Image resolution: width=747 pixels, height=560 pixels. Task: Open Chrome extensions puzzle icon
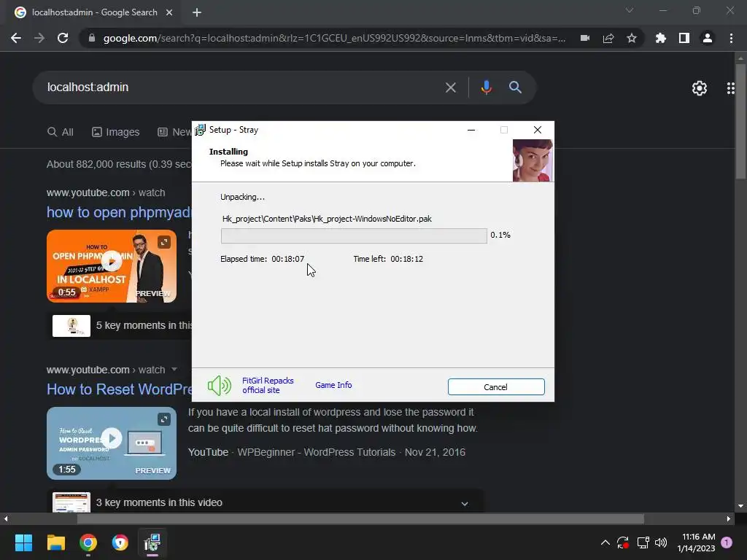pos(661,38)
